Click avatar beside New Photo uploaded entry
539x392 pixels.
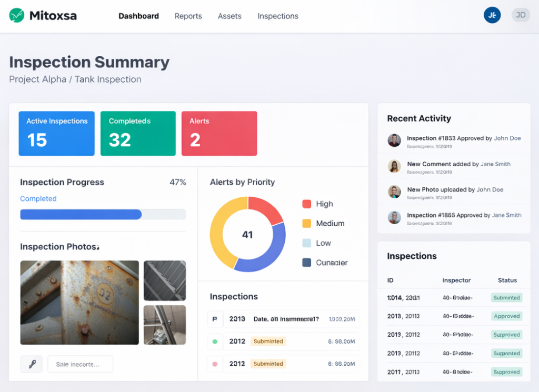coord(394,192)
